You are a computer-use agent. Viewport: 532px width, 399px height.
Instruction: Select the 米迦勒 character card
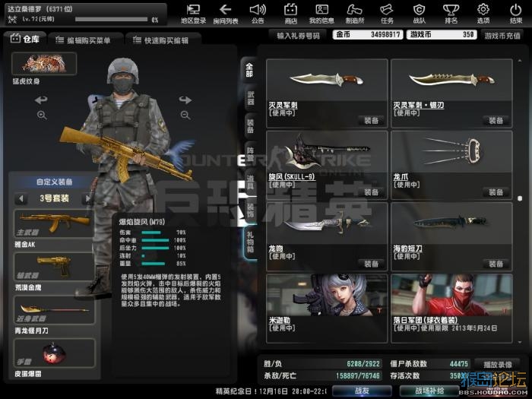pyautogui.click(x=327, y=309)
